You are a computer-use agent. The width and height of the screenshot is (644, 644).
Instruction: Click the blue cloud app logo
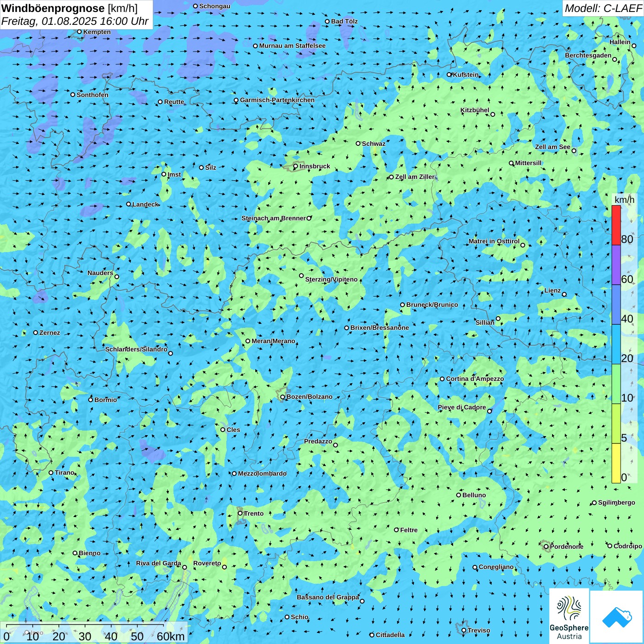point(617,617)
